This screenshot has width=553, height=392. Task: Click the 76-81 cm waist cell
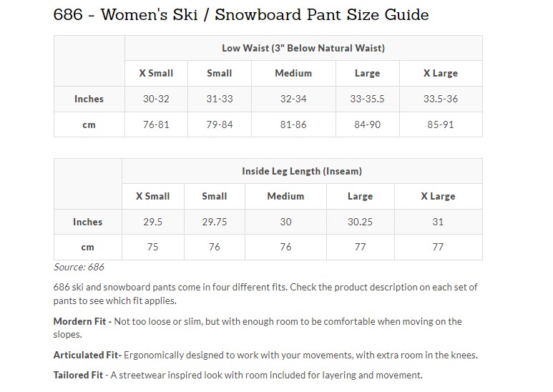[x=156, y=124]
